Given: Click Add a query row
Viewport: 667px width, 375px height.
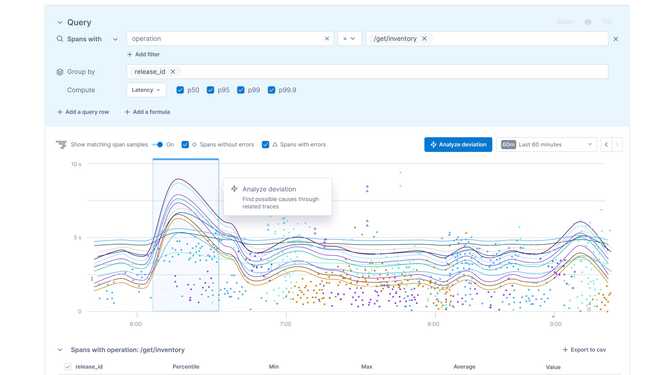Looking at the screenshot, I should pyautogui.click(x=83, y=112).
